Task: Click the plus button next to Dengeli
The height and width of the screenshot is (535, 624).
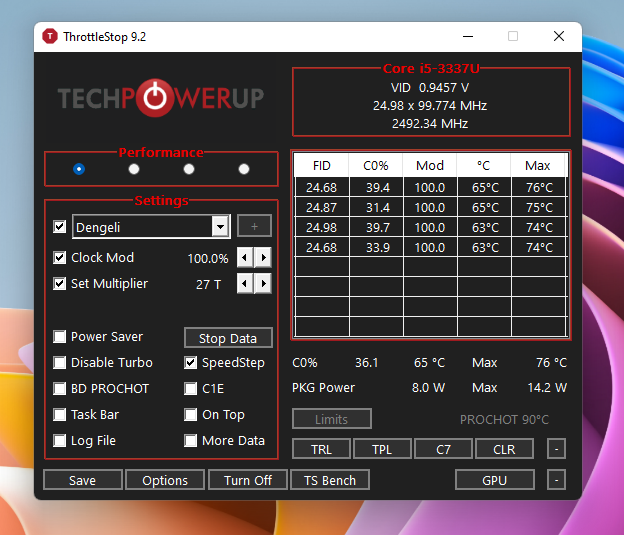Action: point(254,226)
